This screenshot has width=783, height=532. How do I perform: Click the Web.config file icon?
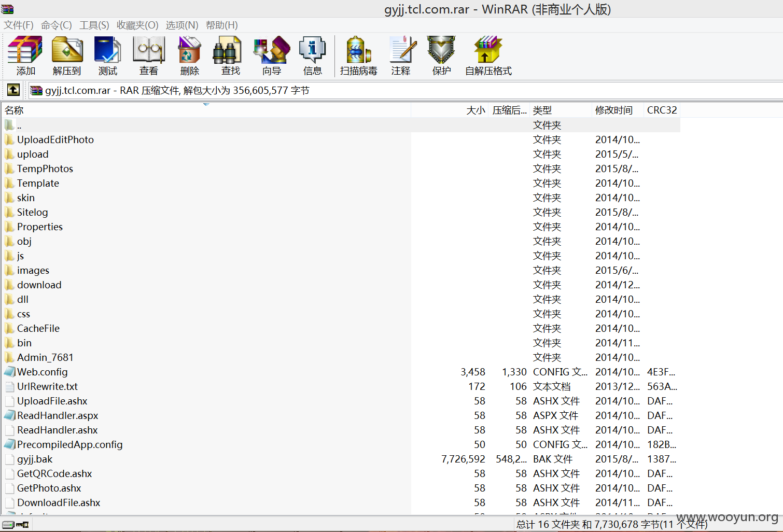tap(10, 372)
